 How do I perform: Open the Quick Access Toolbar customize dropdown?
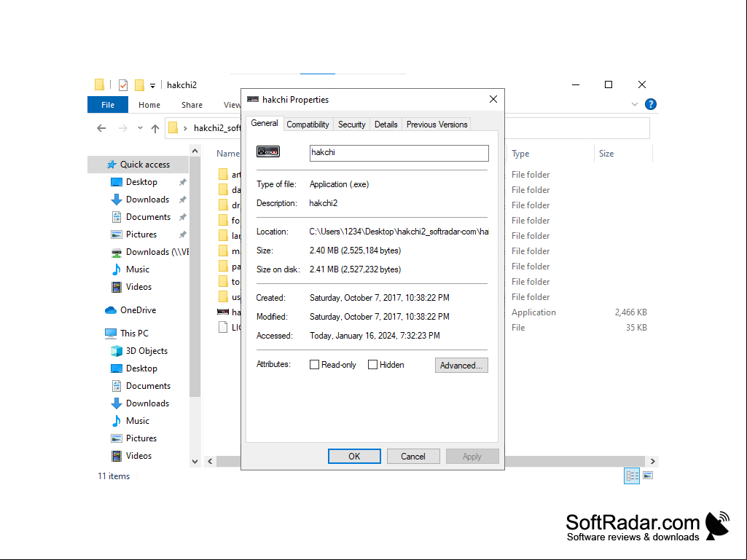152,86
